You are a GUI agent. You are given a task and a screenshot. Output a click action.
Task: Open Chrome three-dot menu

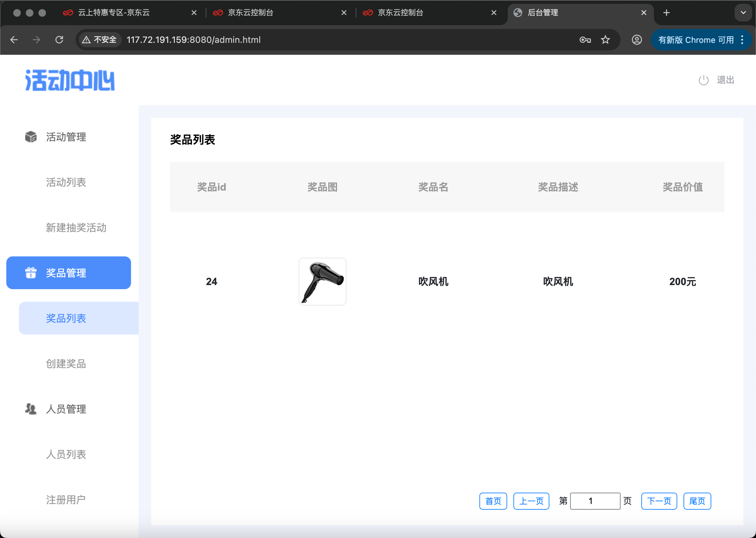coord(742,40)
